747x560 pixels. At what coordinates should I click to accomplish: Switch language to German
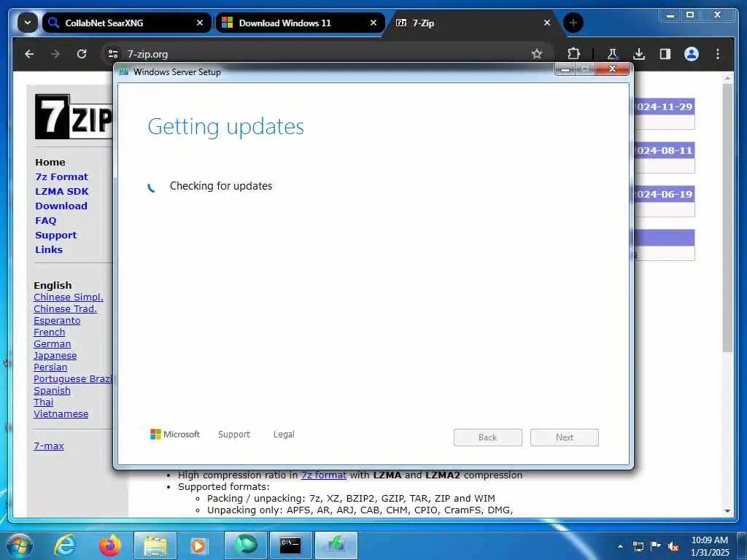(x=52, y=344)
